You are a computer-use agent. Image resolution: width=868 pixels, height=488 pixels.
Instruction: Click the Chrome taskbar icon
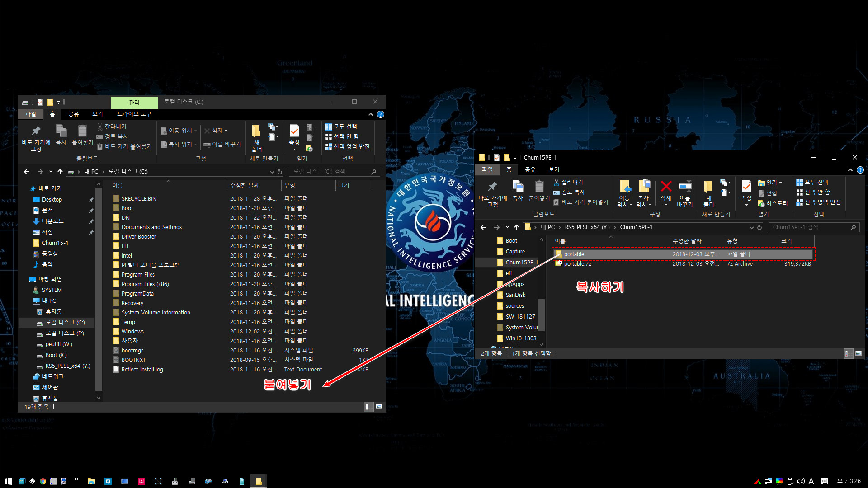[43, 481]
